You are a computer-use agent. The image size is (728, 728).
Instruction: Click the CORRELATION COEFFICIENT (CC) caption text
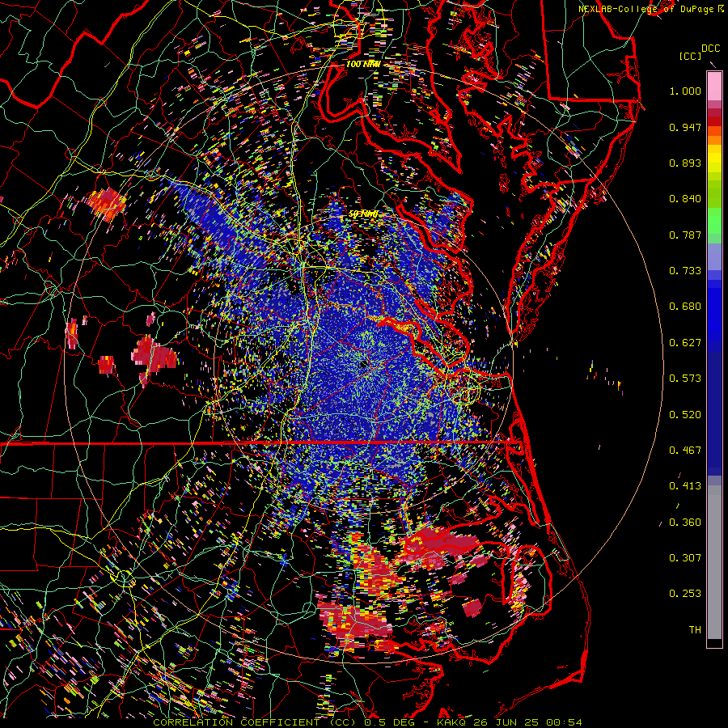(255, 722)
